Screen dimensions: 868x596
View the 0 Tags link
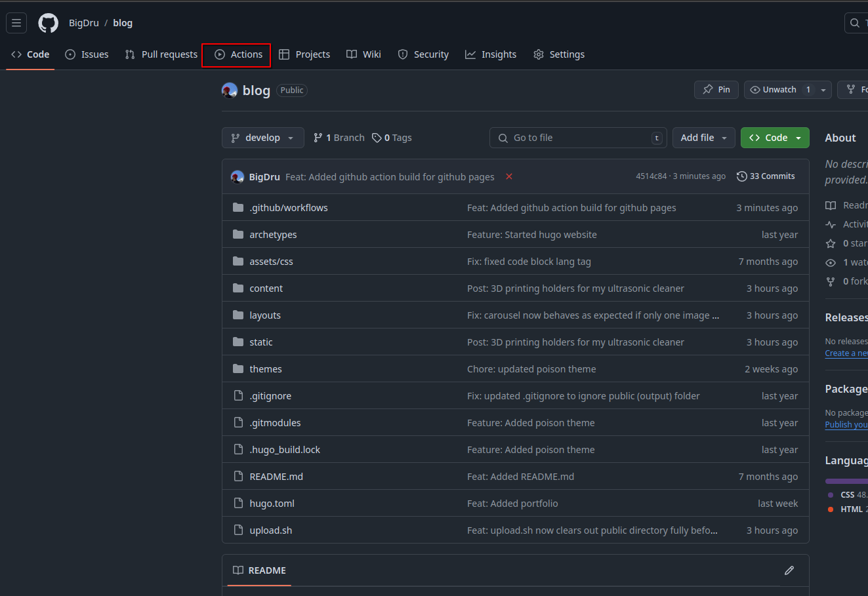392,138
